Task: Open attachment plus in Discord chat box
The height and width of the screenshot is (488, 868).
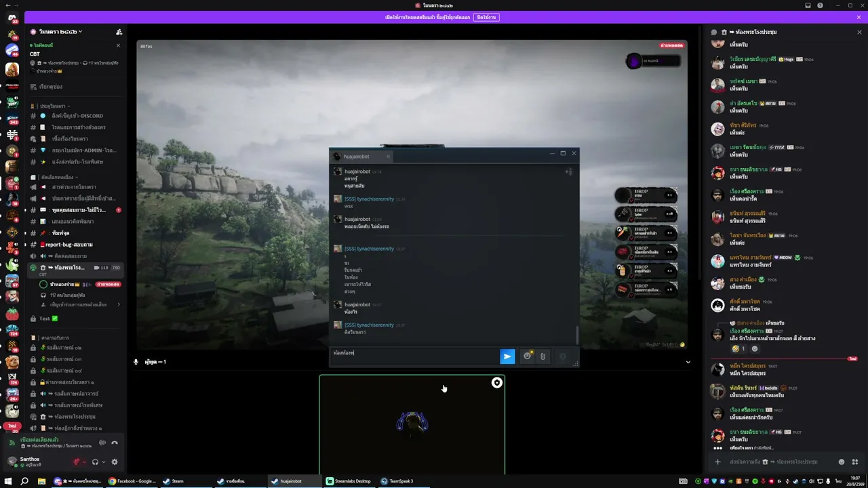Action: [x=717, y=462]
